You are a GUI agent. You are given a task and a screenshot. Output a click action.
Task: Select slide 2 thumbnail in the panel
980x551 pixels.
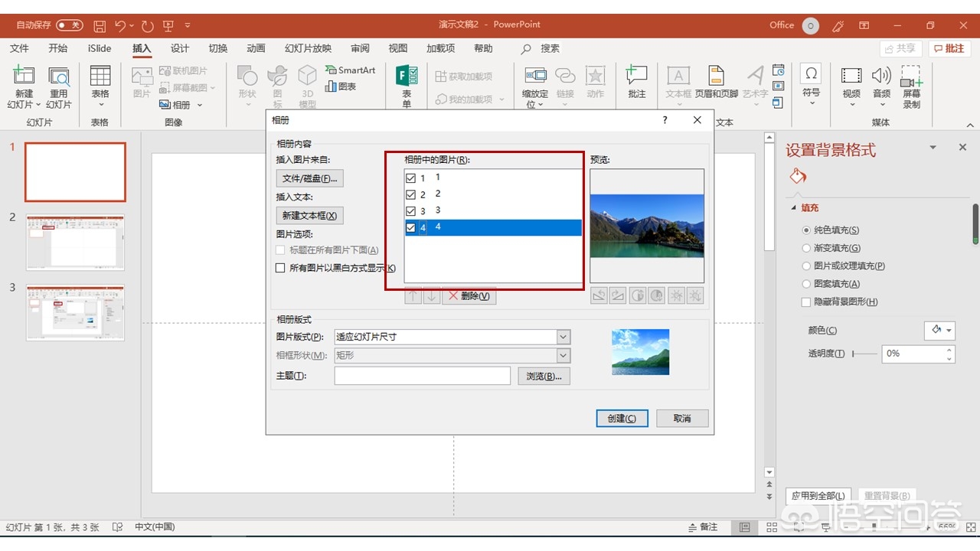pyautogui.click(x=74, y=243)
